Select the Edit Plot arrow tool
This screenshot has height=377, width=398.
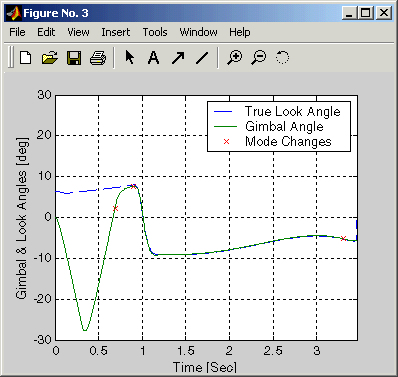(x=130, y=57)
